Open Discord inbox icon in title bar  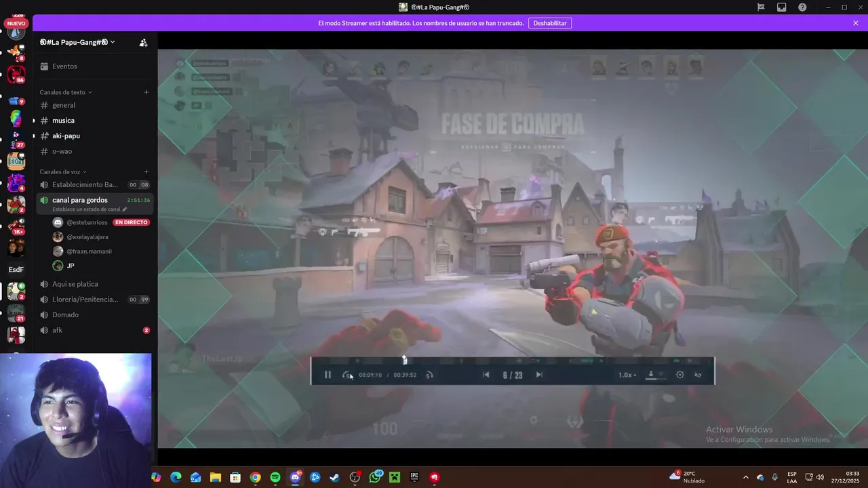click(x=782, y=7)
